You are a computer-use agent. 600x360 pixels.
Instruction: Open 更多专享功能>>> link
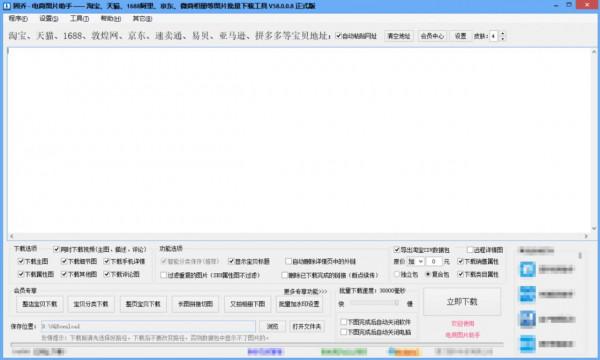point(305,291)
